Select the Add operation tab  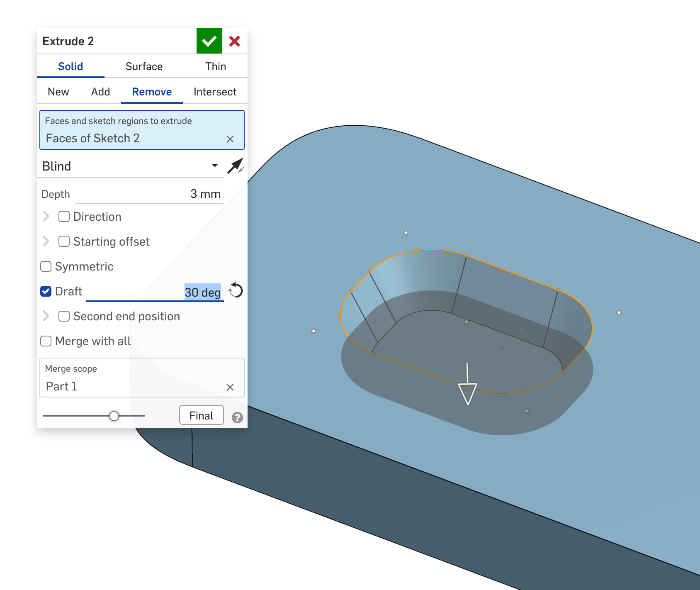(x=100, y=92)
